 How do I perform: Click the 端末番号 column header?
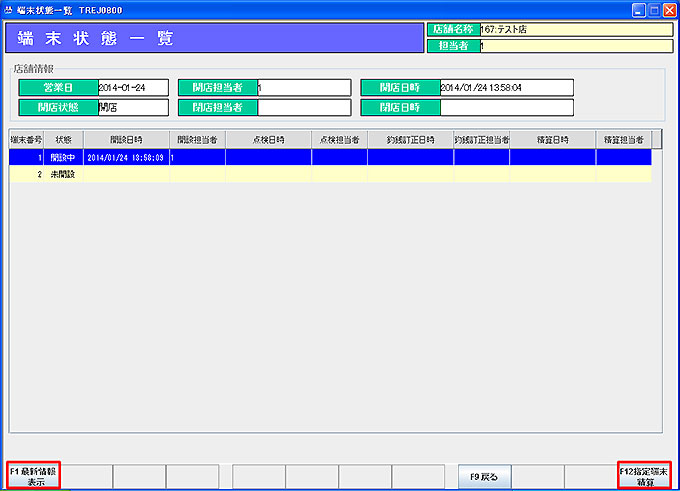[27, 140]
